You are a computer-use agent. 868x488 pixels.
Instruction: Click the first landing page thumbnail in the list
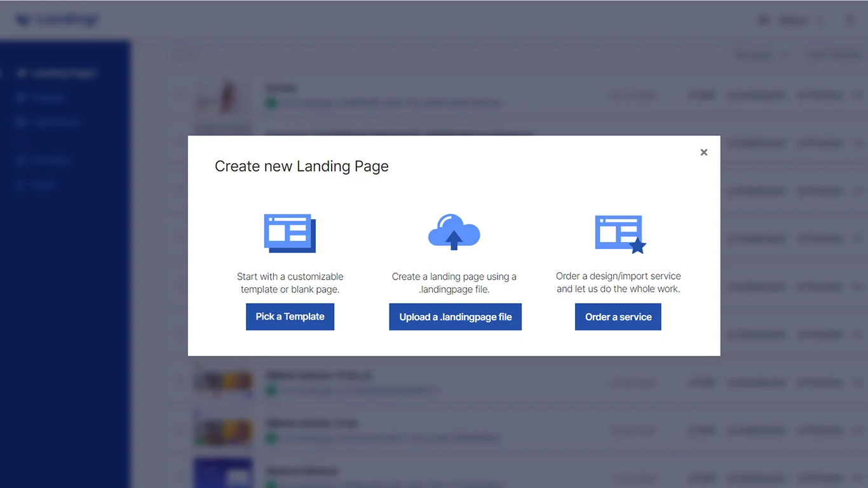point(223,95)
